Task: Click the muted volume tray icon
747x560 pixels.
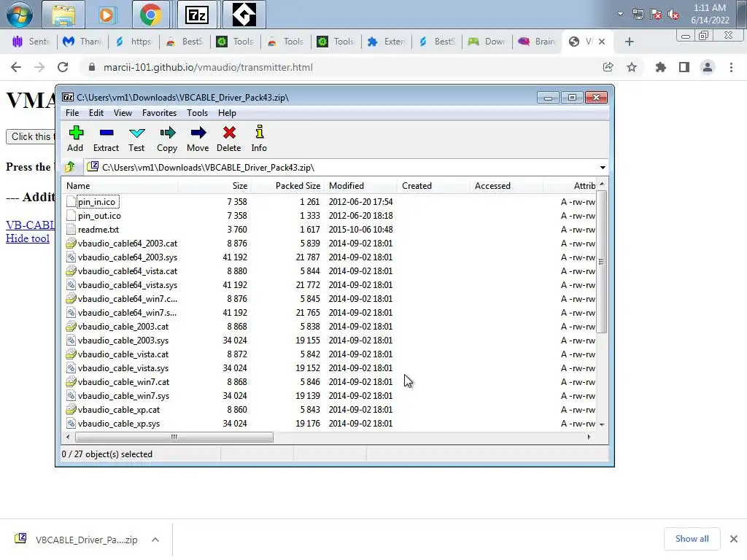Action: [673, 15]
